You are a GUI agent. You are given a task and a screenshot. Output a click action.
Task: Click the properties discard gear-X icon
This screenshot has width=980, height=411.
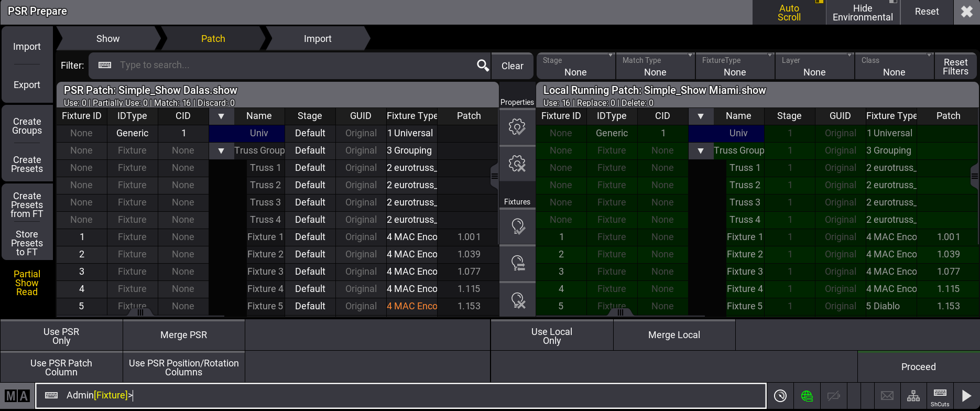(517, 164)
